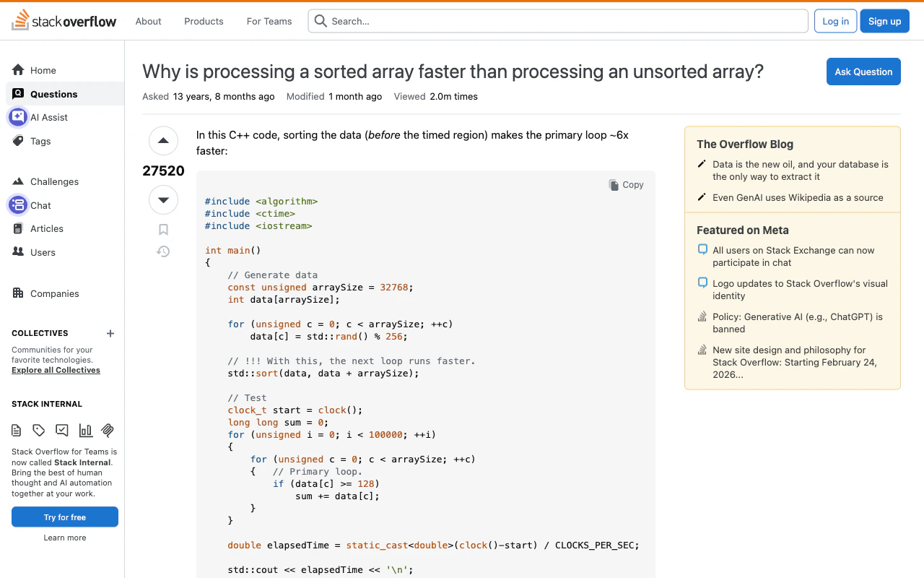Click the 'The Overflow Blog' heading
Screen dimensions: 924x578
[745, 144]
